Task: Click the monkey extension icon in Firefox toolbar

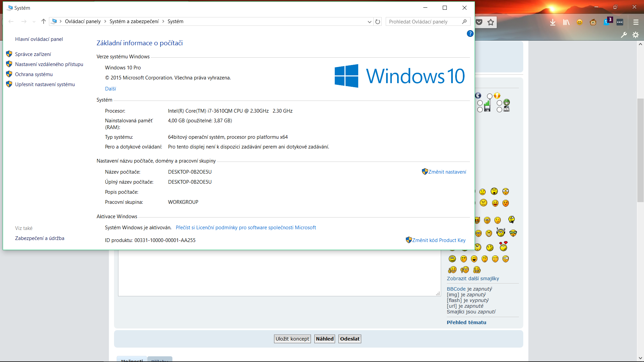Action: (x=593, y=22)
